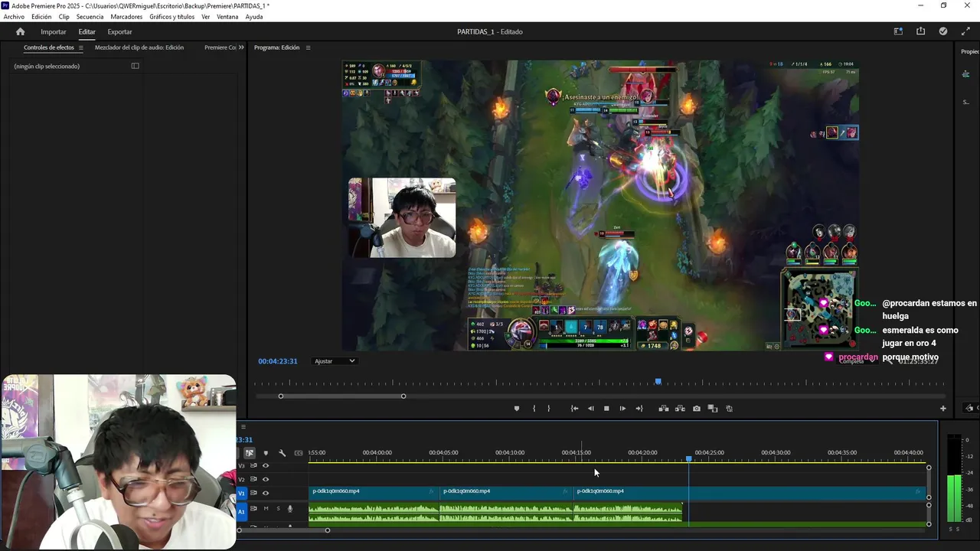Toggle proxies icon in monitor
This screenshot has height=551, width=980.
[729, 409]
